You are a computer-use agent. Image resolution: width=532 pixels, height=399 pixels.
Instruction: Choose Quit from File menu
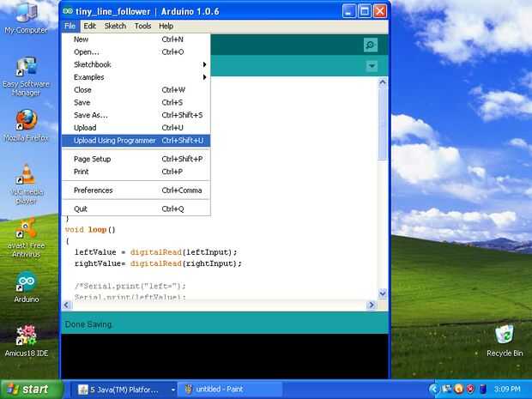click(x=136, y=209)
